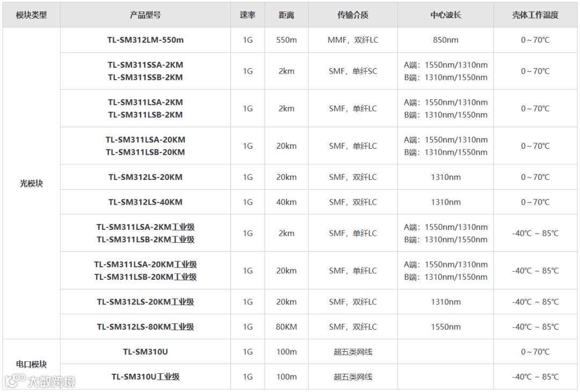This screenshot has width=580, height=392.
Task: Select model TL-SM311LSA-20KM工业级
Action: click(146, 264)
